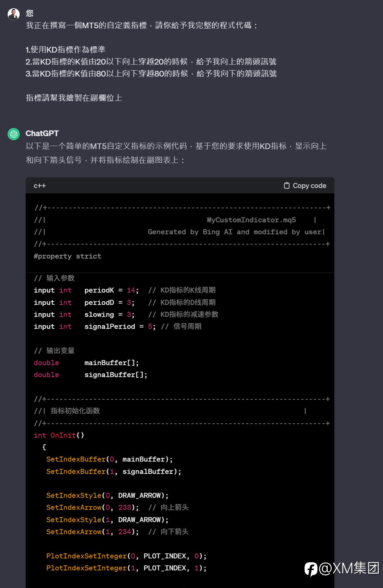
Task: Click the "periodK = 14" code line
Action: click(125, 290)
